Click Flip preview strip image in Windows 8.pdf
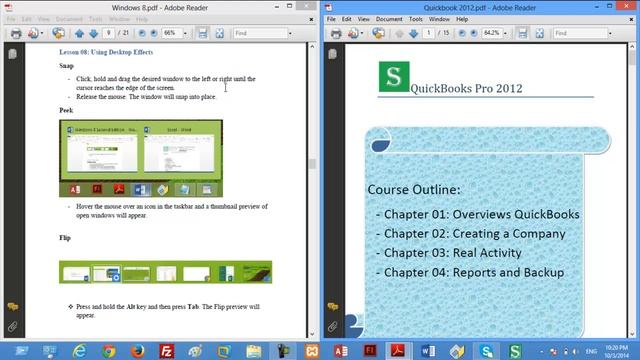640x360 pixels. tap(166, 272)
